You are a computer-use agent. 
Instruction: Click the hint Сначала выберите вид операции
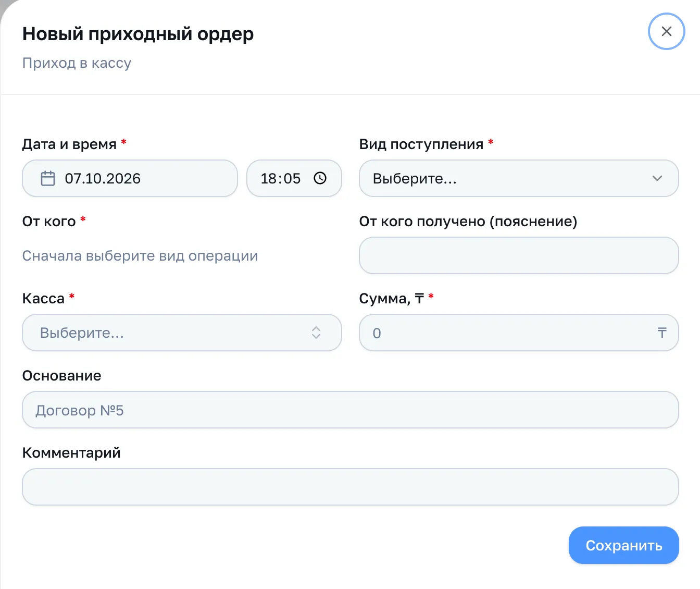coord(140,256)
